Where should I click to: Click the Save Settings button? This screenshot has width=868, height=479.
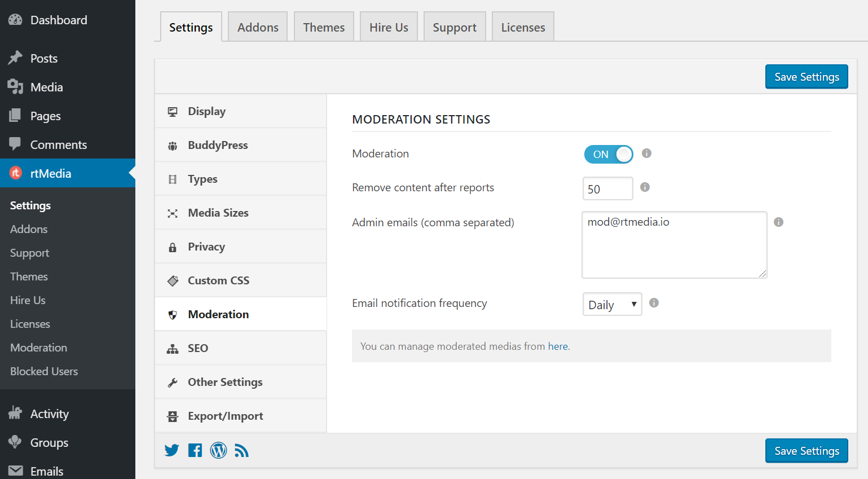tap(806, 76)
